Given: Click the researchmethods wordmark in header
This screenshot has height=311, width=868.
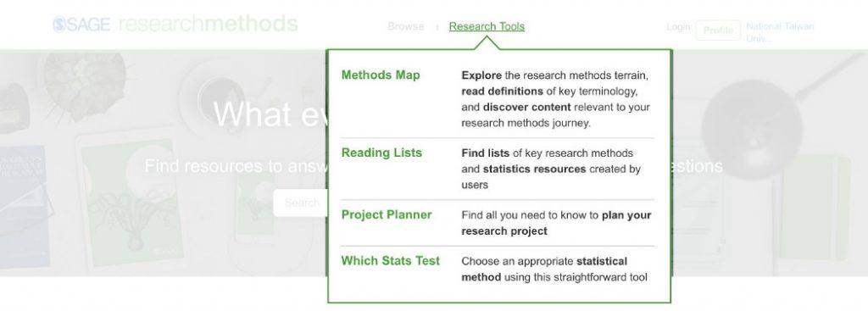Looking at the screenshot, I should pos(209,24).
